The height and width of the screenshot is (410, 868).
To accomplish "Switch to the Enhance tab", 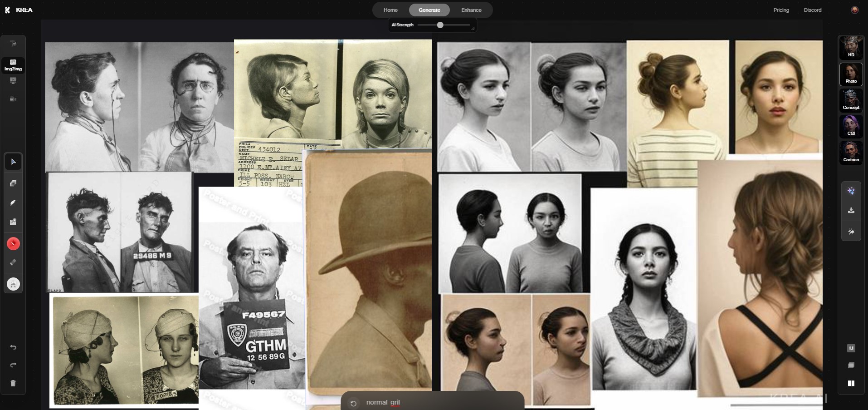I will click(471, 10).
